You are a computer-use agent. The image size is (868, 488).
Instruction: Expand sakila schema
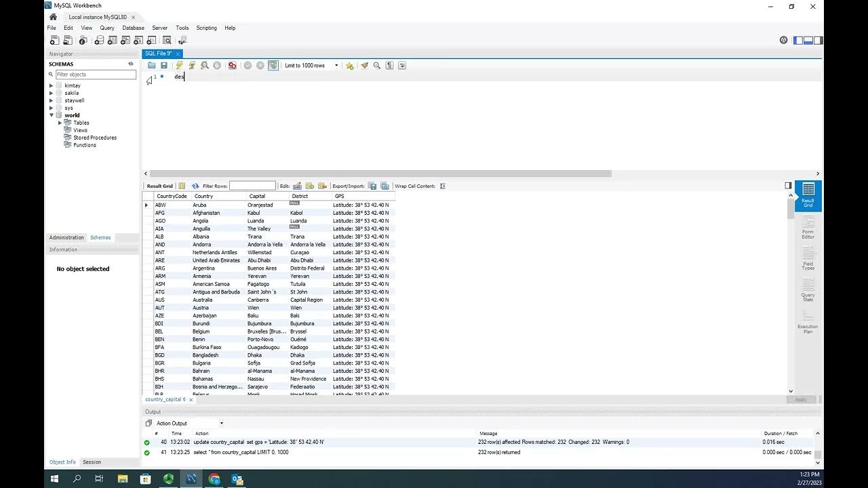pos(51,93)
